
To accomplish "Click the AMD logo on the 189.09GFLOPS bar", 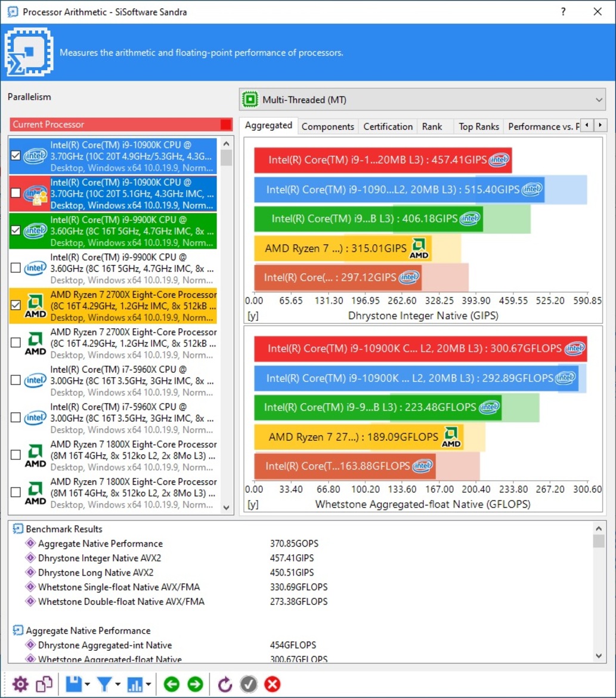I will tap(451, 437).
